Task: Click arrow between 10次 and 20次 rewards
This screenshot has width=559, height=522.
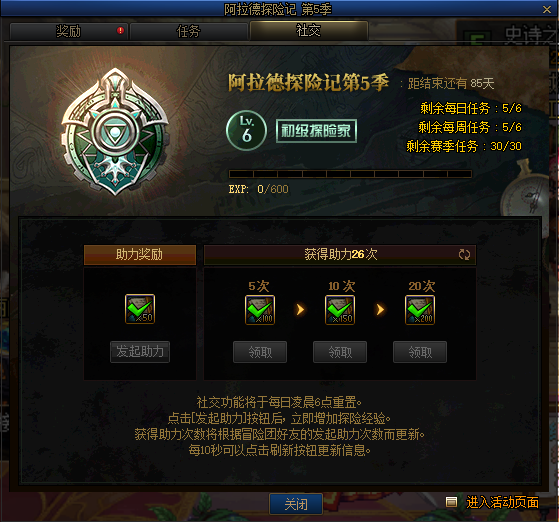Action: (380, 309)
